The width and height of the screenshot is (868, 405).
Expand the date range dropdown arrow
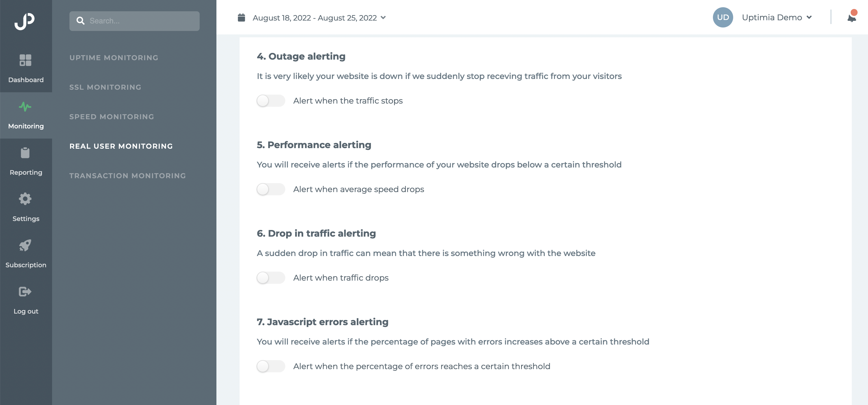coord(383,18)
